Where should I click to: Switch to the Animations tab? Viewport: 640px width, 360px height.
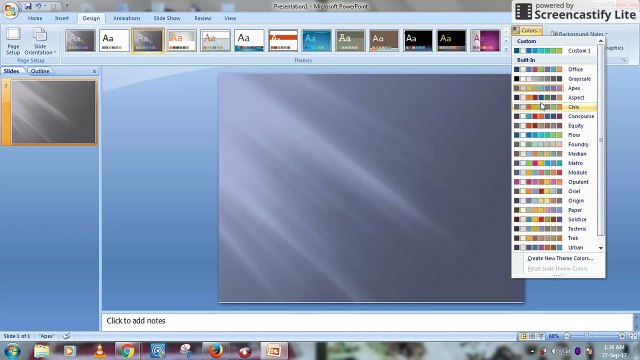pos(127,18)
